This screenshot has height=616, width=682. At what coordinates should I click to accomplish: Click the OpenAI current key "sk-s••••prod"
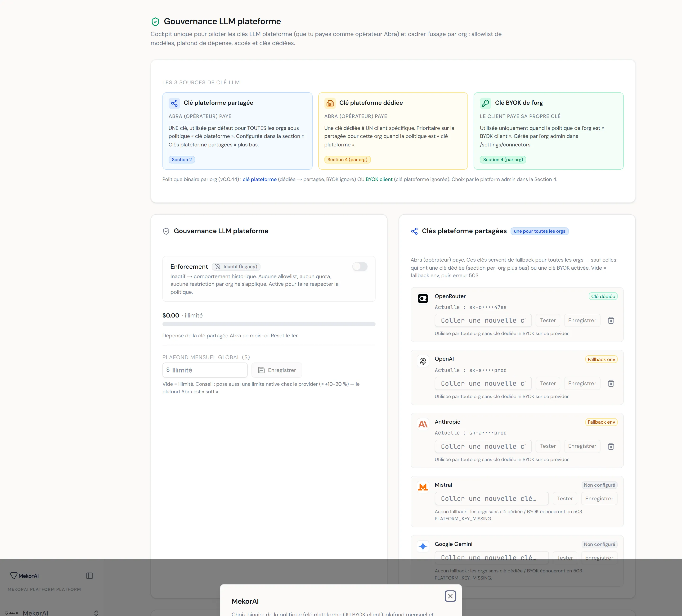488,370
